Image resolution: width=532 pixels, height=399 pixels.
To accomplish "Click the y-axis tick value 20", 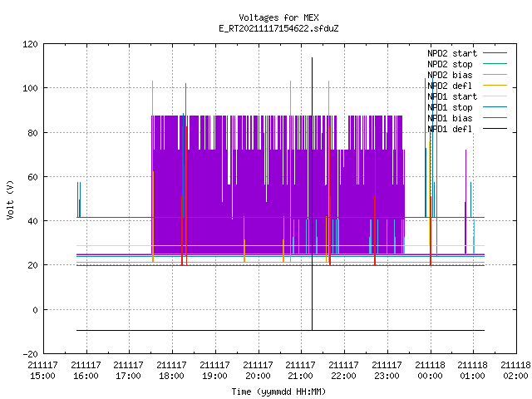I will click(32, 265).
